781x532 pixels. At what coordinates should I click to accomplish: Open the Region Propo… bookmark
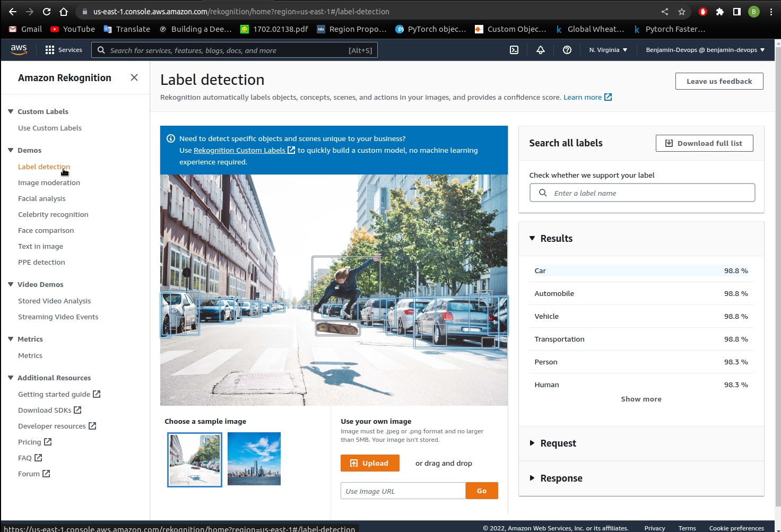coord(352,29)
